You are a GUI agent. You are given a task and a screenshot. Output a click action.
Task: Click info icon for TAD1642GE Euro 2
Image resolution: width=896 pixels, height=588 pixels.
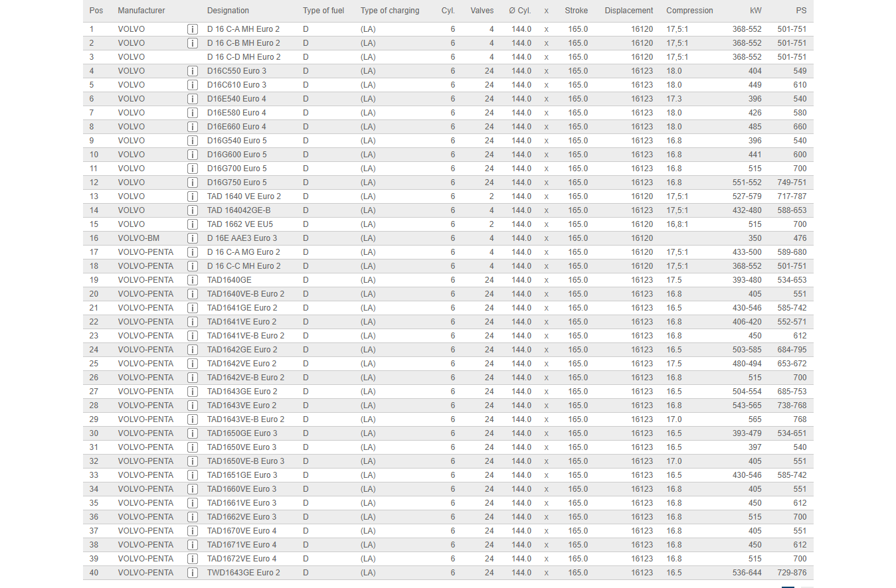point(193,350)
